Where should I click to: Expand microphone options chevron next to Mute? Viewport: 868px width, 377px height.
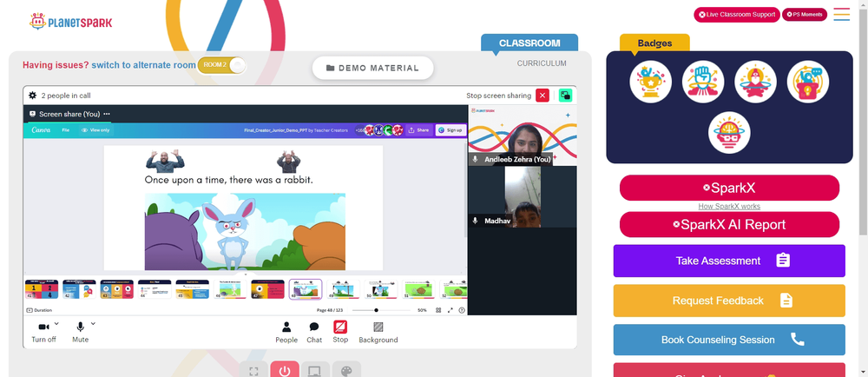93,323
